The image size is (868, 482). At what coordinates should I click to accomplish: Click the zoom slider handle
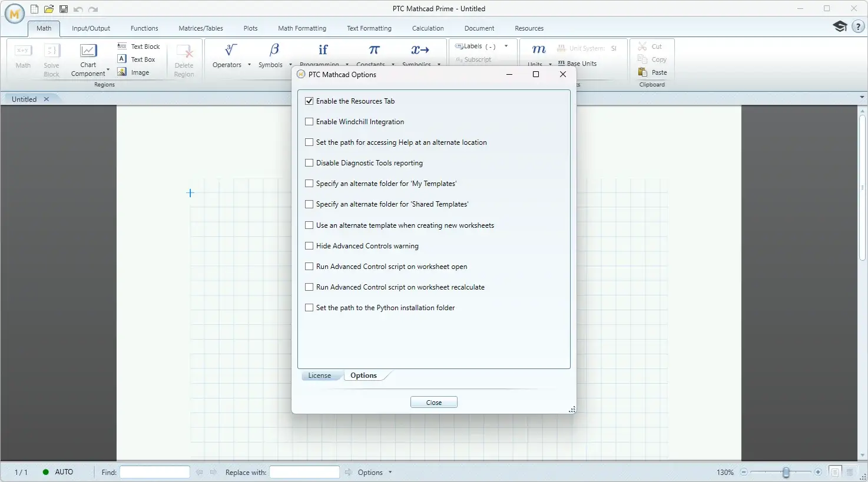point(786,473)
